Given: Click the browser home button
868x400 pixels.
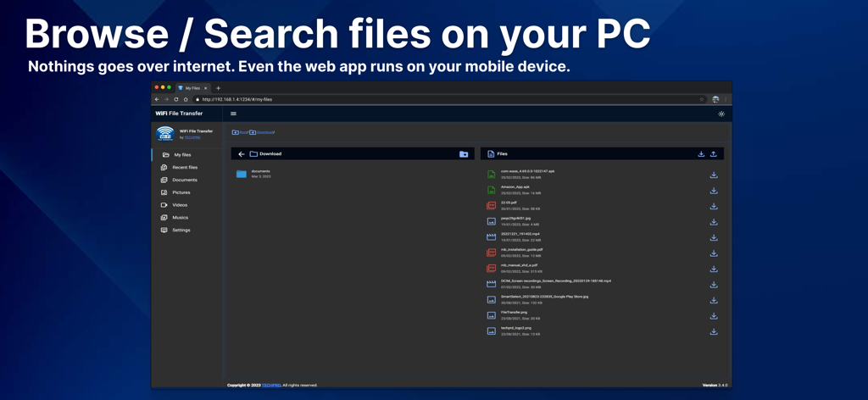Looking at the screenshot, I should click(186, 100).
